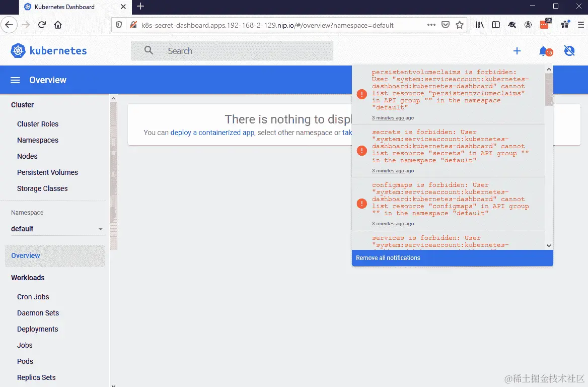
Task: Bookmark the page with the star icon
Action: (x=460, y=25)
